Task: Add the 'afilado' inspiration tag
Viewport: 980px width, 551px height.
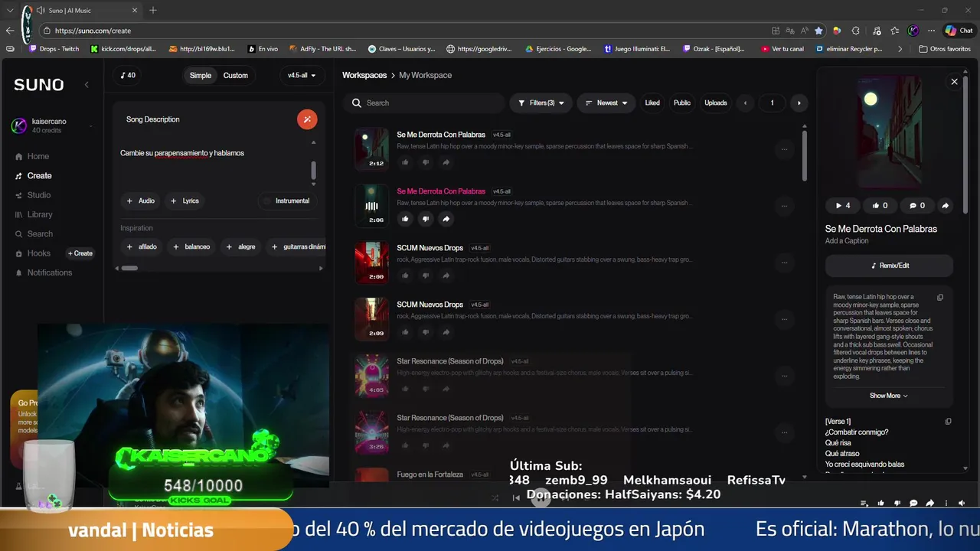Action: (142, 246)
